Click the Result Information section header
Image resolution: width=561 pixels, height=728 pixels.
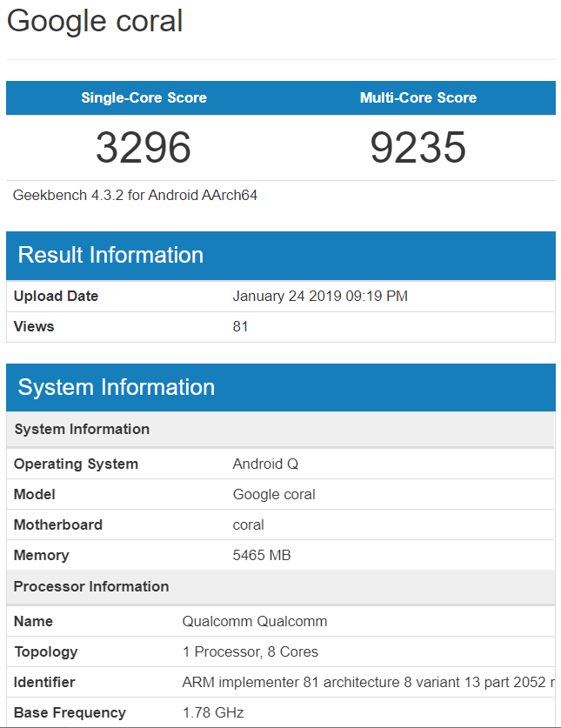pos(280,256)
